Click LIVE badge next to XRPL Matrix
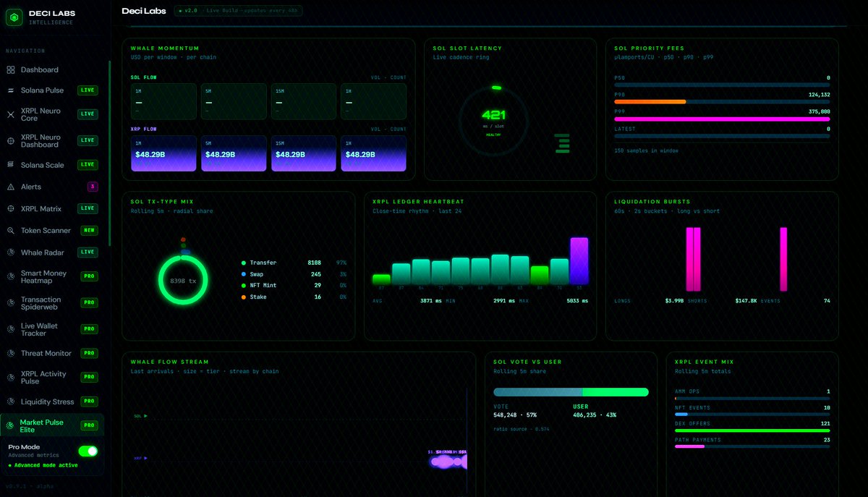Image resolution: width=868 pixels, height=497 pixels. tap(88, 208)
